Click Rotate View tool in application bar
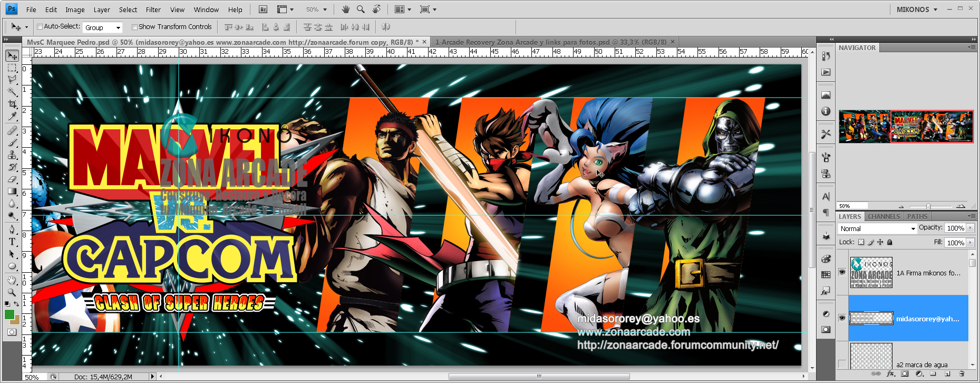Screen dimensions: 980x383 [376, 9]
